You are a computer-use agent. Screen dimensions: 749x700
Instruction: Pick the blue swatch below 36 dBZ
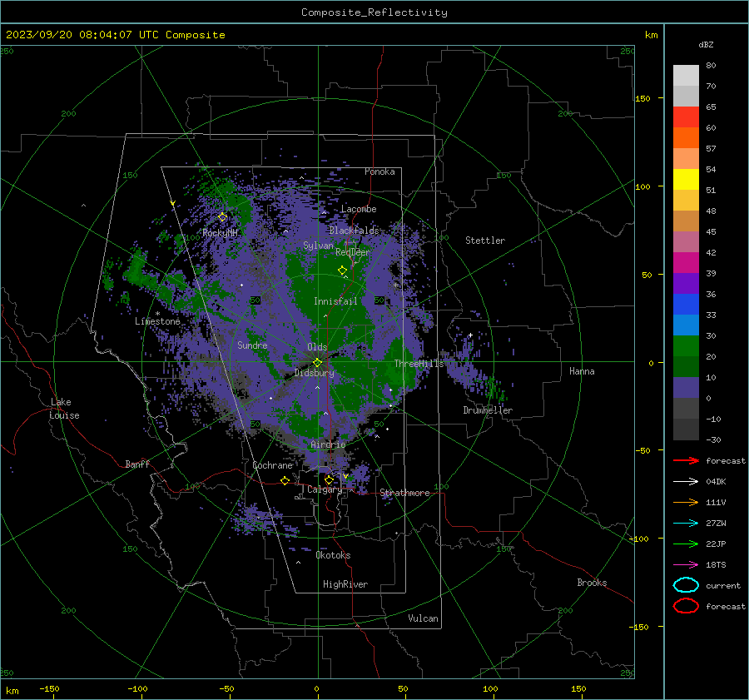[686, 305]
